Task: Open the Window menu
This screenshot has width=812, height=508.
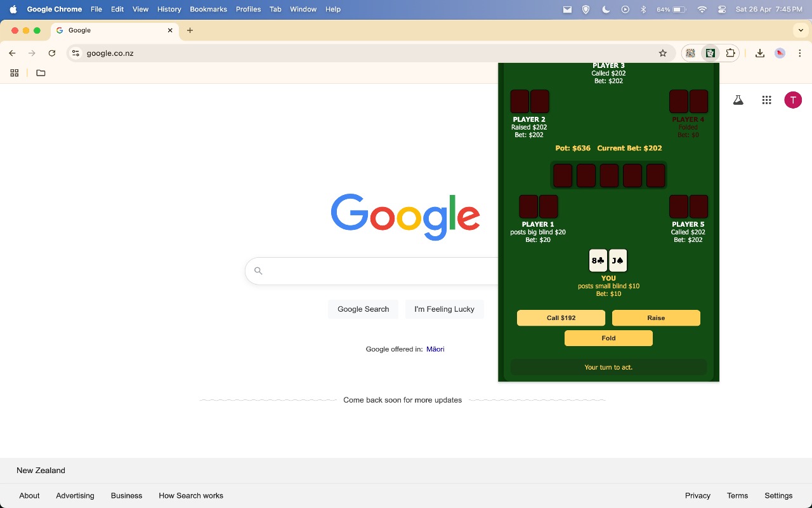Action: 303,10
